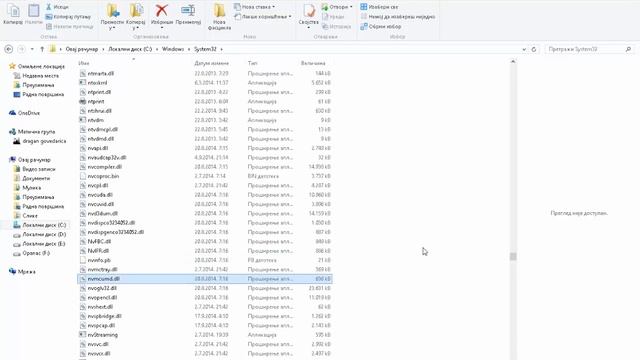Select Локални диск (E:) in the sidebar
This screenshot has height=360, width=640.
tap(39, 244)
